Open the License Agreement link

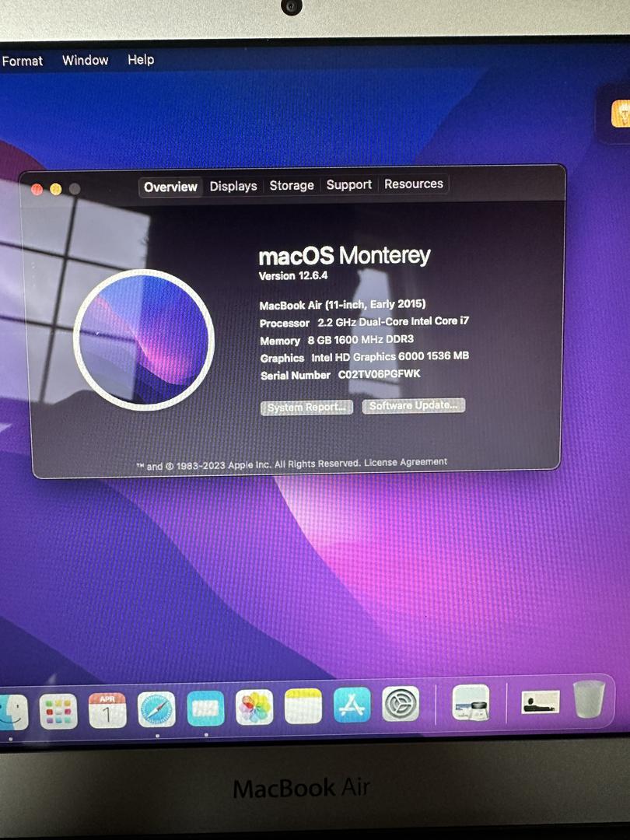click(x=405, y=462)
